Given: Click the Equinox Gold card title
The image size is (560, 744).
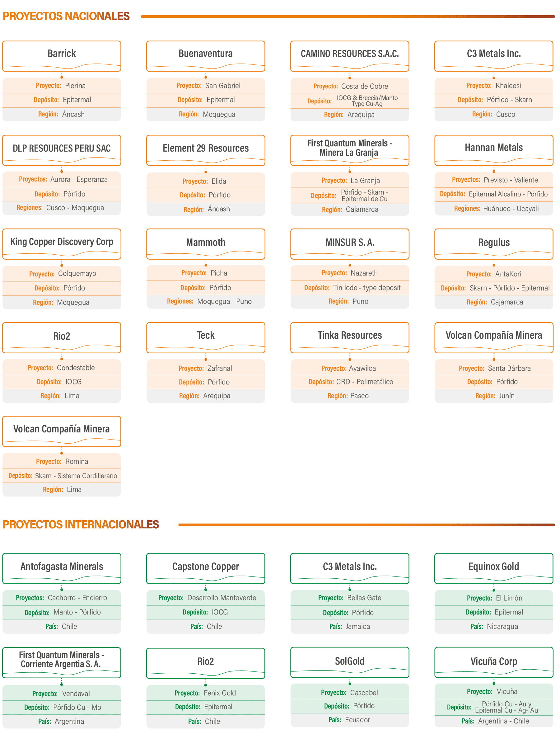Looking at the screenshot, I should point(494,567).
